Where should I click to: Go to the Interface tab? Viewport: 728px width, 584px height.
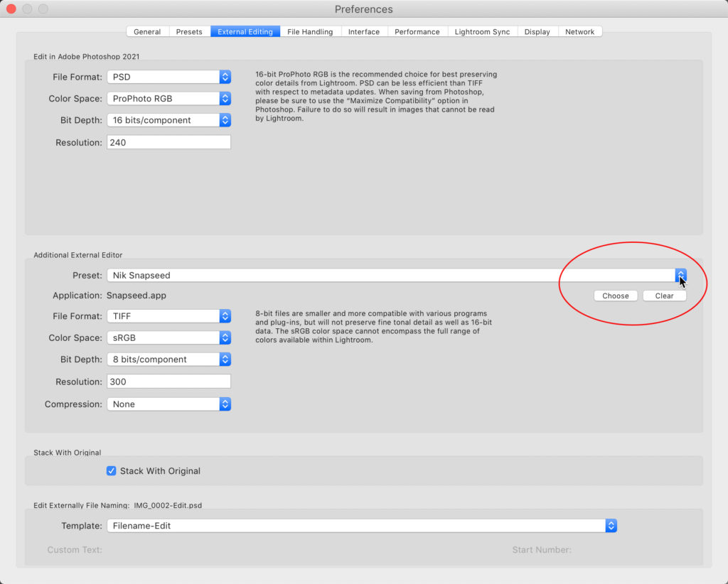363,31
